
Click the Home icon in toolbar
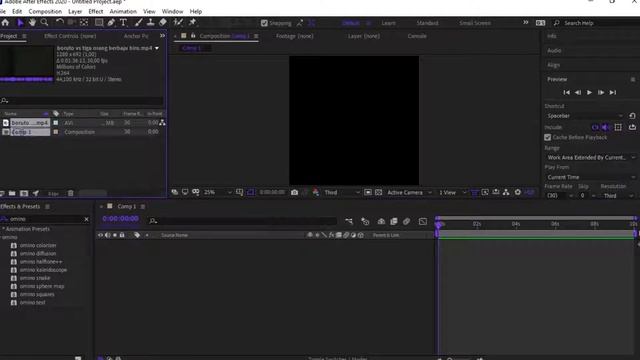point(5,22)
